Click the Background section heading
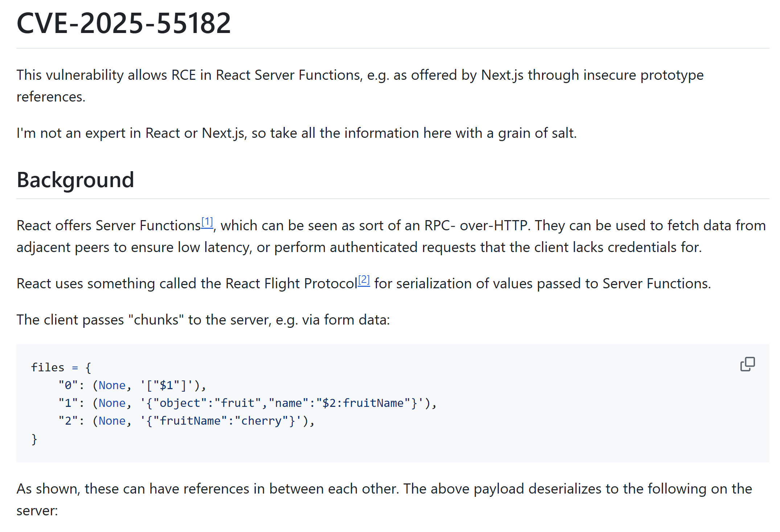Image resolution: width=780 pixels, height=532 pixels. (75, 180)
